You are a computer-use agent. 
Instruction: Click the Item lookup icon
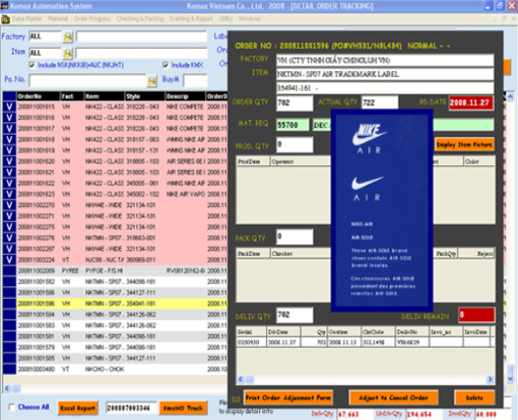pos(67,53)
